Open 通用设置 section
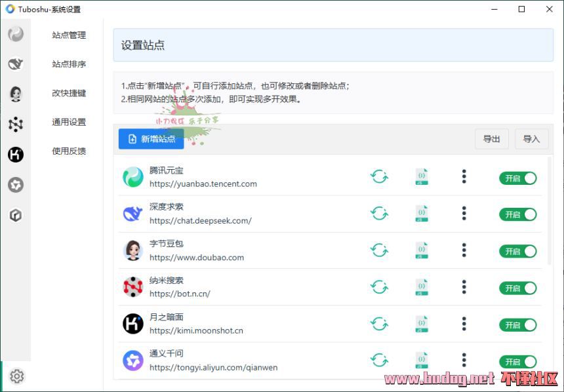 click(x=69, y=122)
